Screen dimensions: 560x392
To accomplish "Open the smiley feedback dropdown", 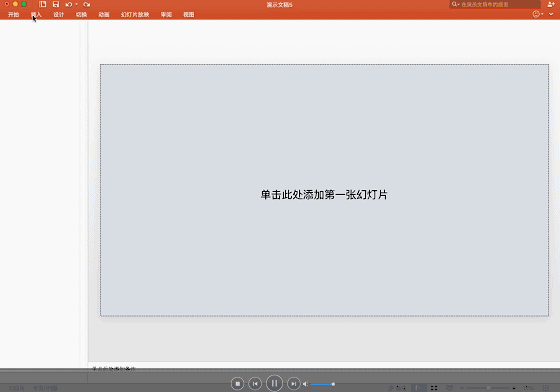I will click(537, 14).
